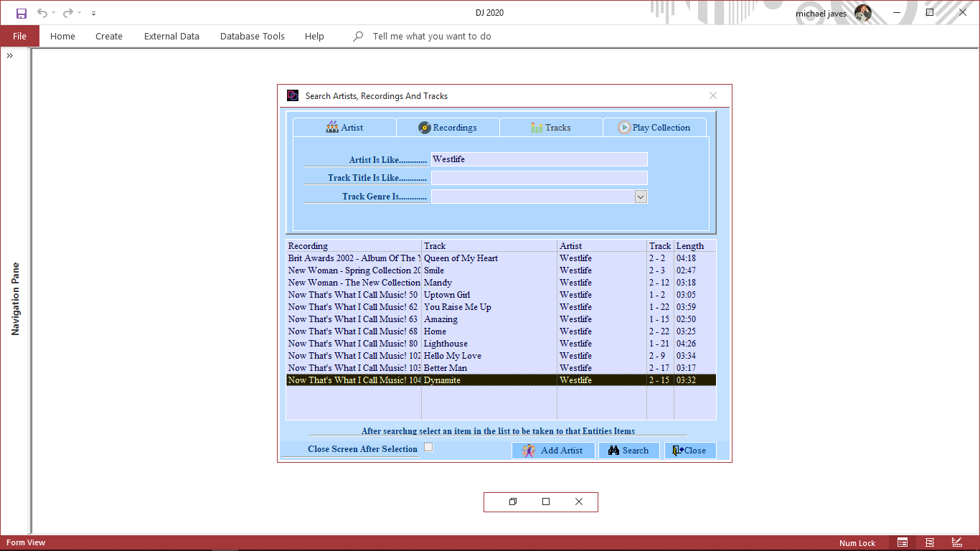This screenshot has height=551, width=980.
Task: Open the Help ribbon tab
Action: (314, 36)
